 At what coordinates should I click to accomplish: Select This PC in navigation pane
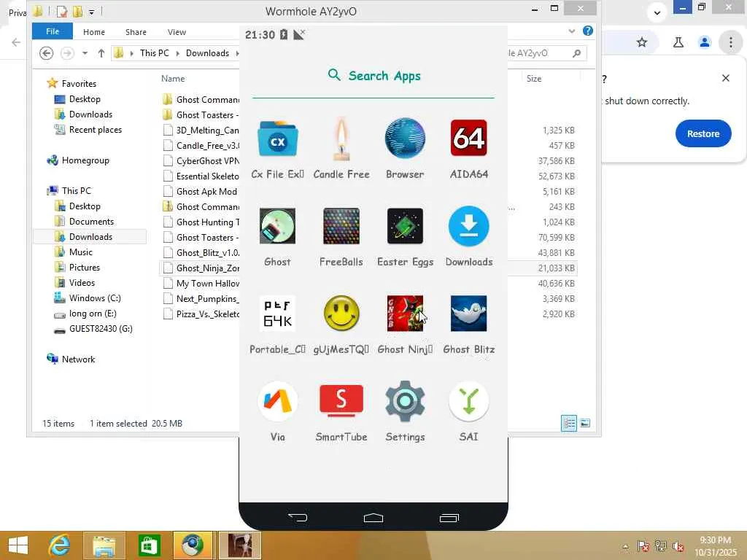point(76,190)
